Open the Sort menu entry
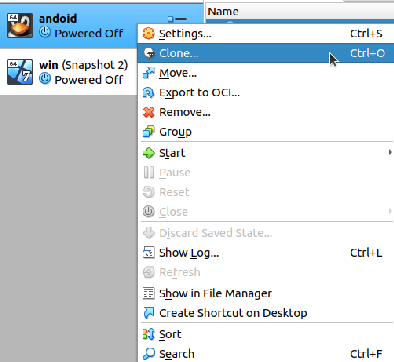394x362 pixels. (266, 334)
